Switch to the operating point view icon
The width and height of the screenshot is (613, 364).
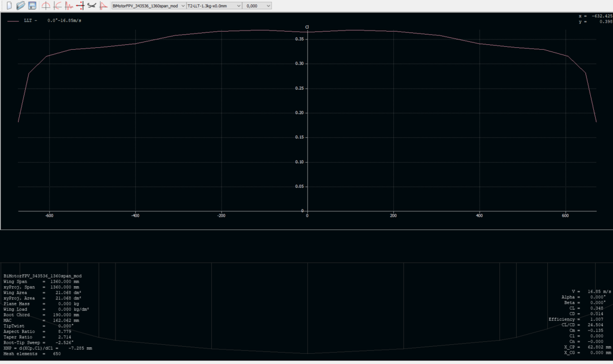coord(45,5)
